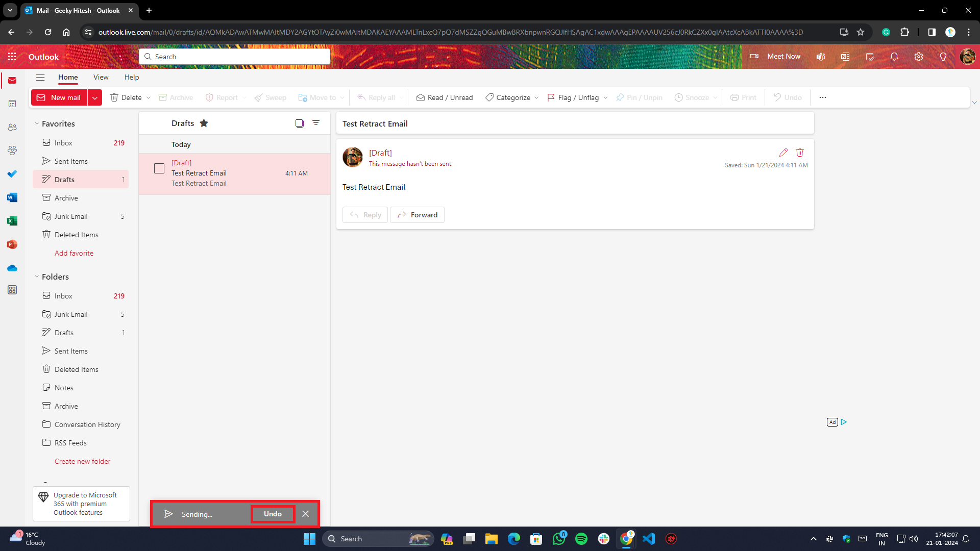
Task: Open Delete dropdown arrow
Action: (x=149, y=97)
